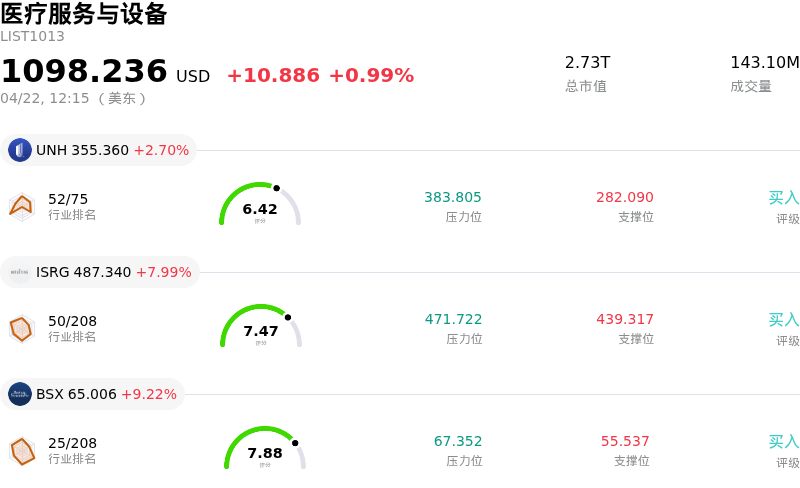Click the 7.47 score gauge

[261, 328]
